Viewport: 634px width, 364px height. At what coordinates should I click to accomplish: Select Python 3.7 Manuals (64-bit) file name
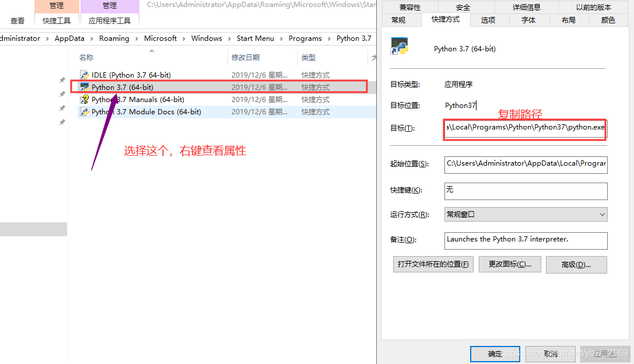[x=138, y=100]
